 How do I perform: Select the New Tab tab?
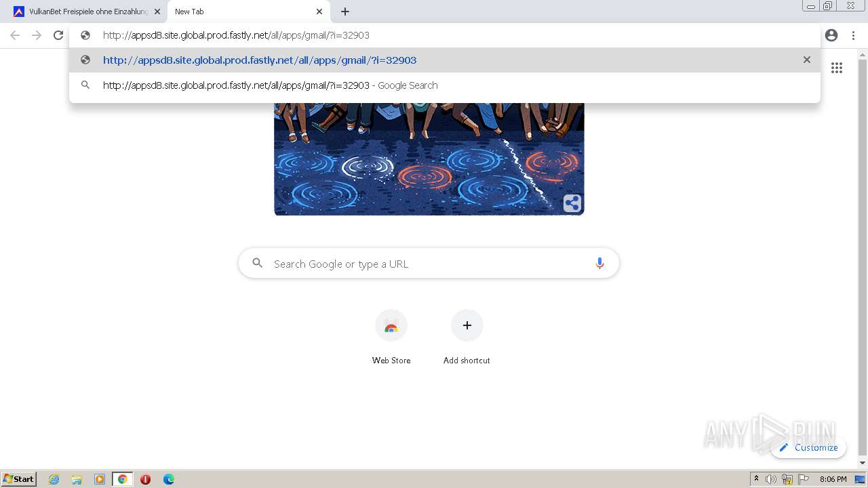pos(248,12)
